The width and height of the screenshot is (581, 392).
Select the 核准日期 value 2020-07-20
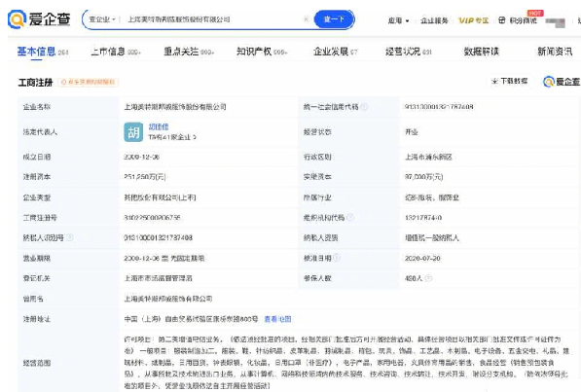[x=422, y=258]
